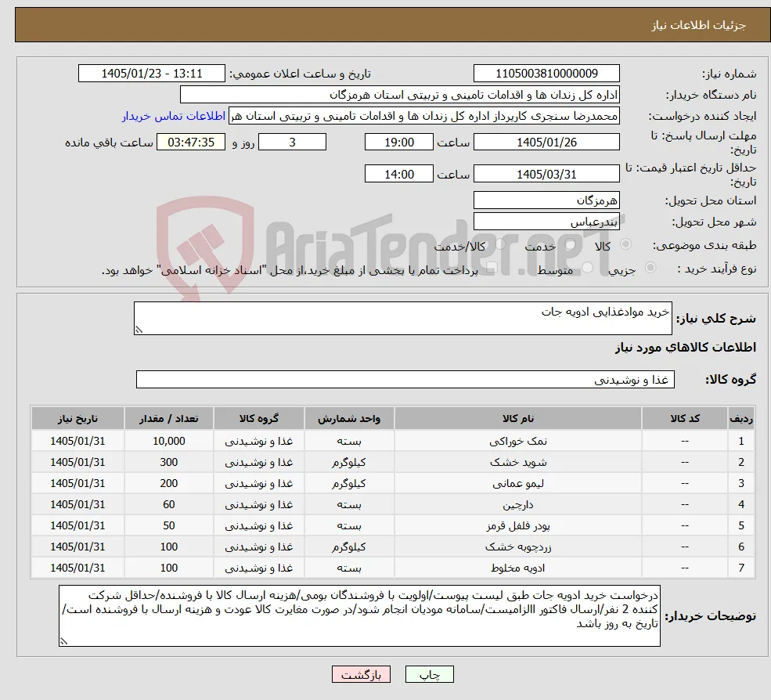This screenshot has height=700, width=771.
Task: Select the خدمت radio button
Action: pyautogui.click(x=571, y=244)
